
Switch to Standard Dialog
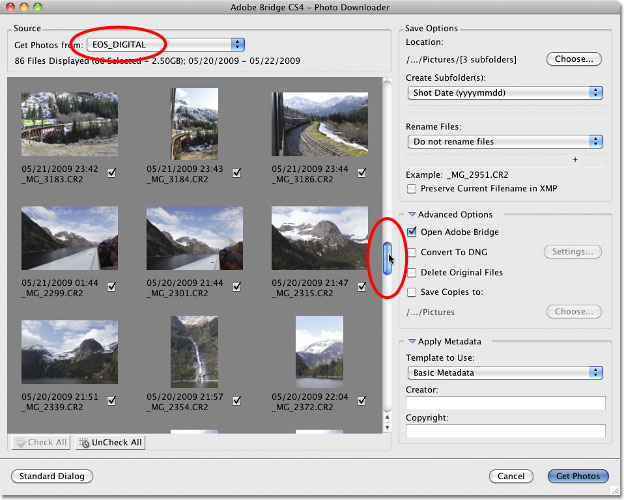click(x=52, y=476)
